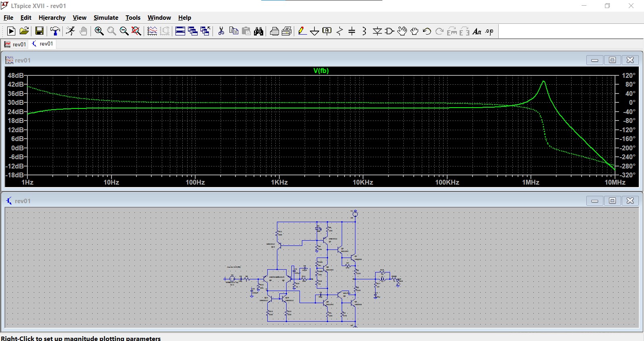This screenshot has width=644, height=341.
Task: Click the New Schematic toolbar icon
Action: [11, 31]
